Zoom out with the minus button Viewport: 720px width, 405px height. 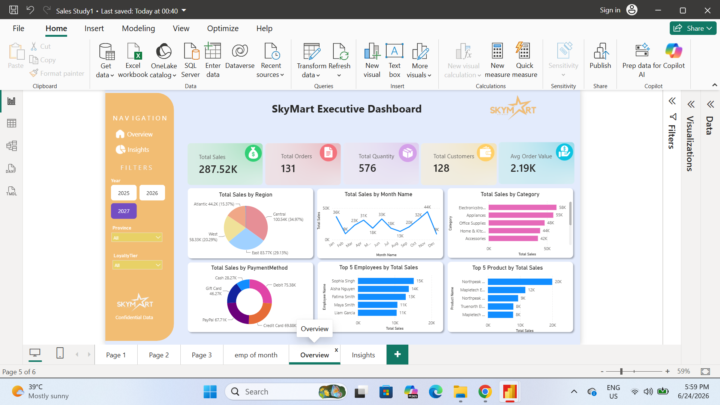(x=602, y=371)
